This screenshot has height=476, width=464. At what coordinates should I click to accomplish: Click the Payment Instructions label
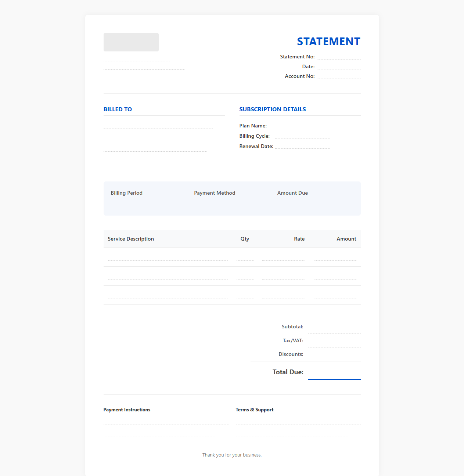click(127, 410)
